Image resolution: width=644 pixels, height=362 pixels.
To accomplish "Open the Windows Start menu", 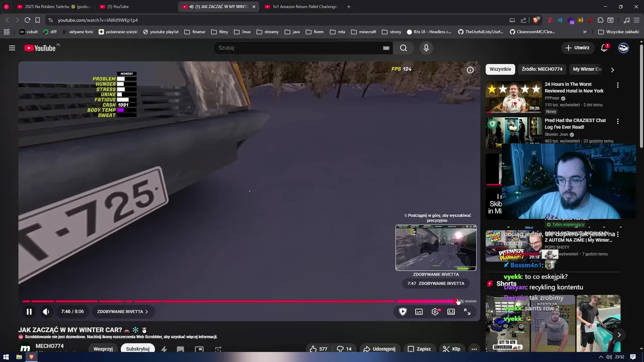I will point(6,357).
